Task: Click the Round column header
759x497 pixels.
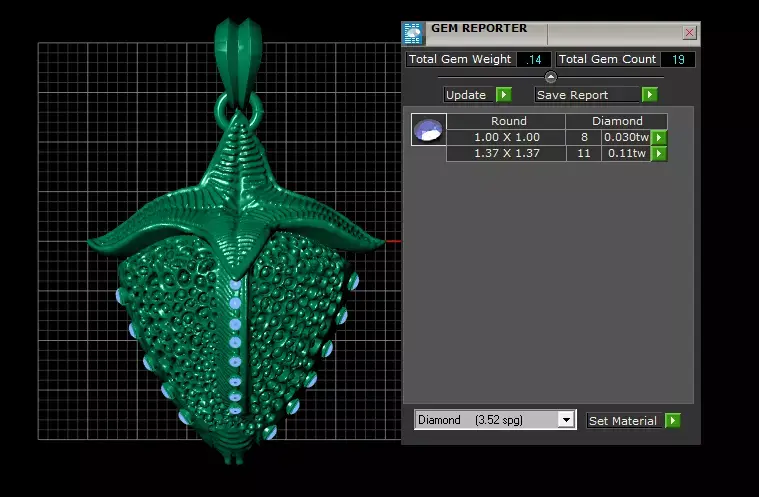Action: pos(506,121)
